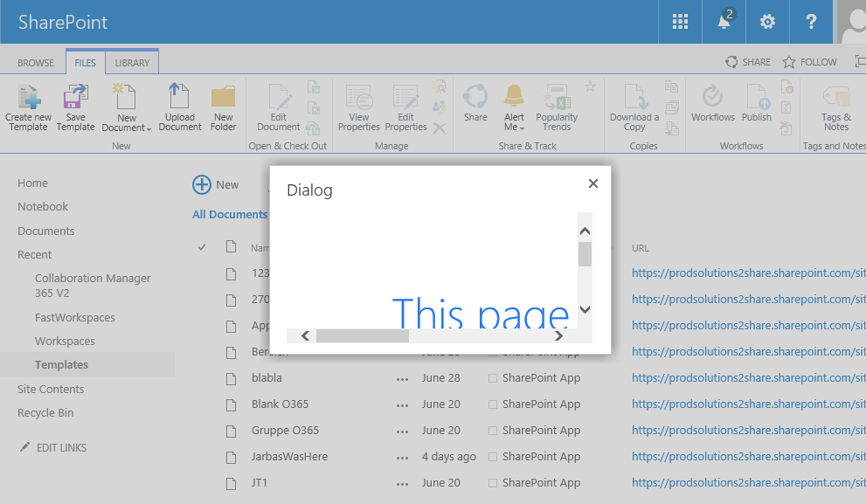The width and height of the screenshot is (866, 504).
Task: Click the dialog horizontal scrollbar thumb
Action: coord(363,335)
